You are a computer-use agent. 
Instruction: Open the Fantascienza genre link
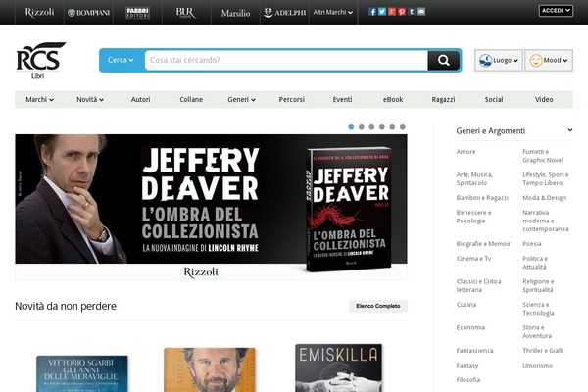pos(474,351)
